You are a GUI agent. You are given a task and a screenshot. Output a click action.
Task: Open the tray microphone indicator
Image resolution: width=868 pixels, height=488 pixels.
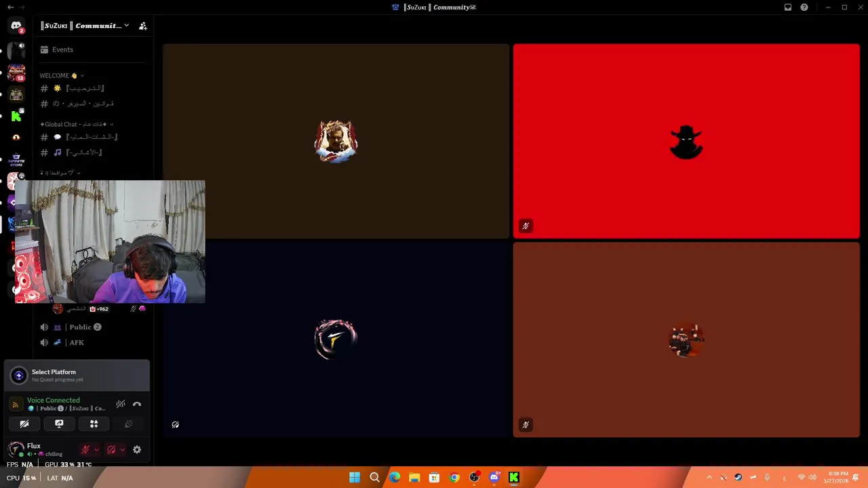click(767, 478)
